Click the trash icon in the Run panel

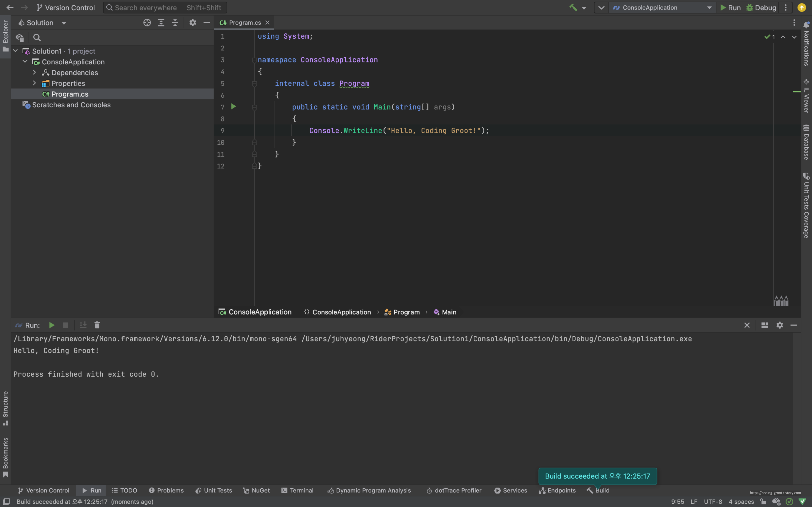point(97,325)
